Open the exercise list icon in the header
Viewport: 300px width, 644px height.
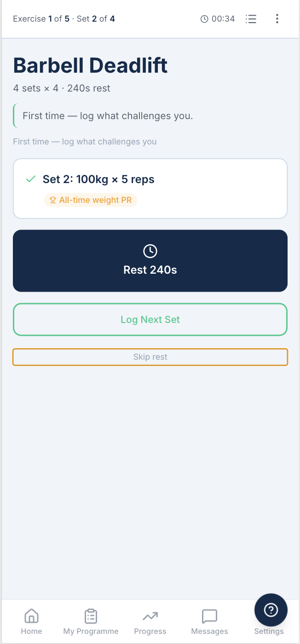click(x=251, y=19)
